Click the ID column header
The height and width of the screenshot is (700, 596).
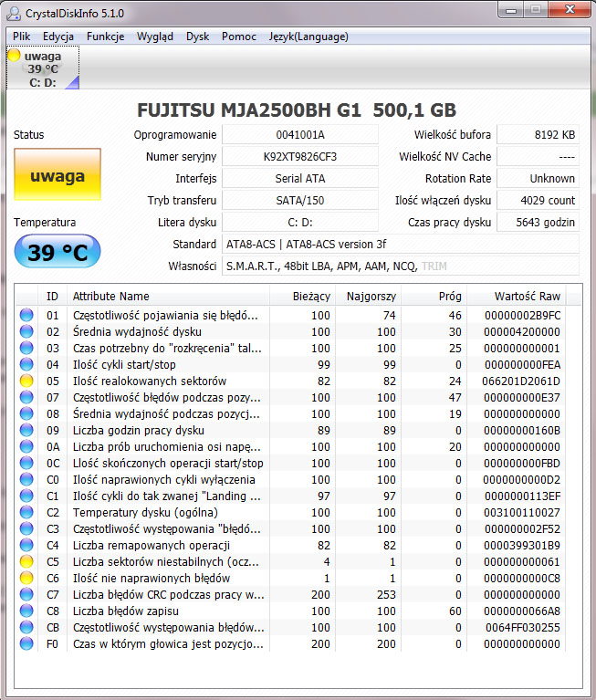coord(52,296)
